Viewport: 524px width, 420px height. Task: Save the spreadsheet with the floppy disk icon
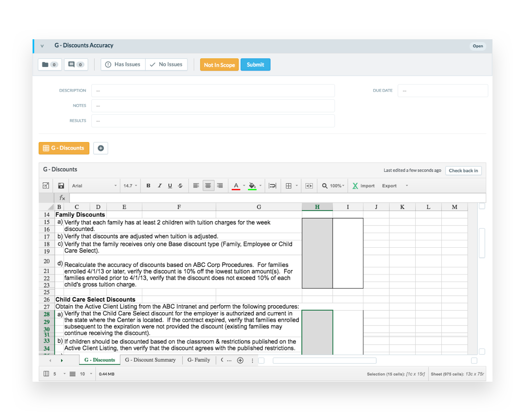point(61,186)
